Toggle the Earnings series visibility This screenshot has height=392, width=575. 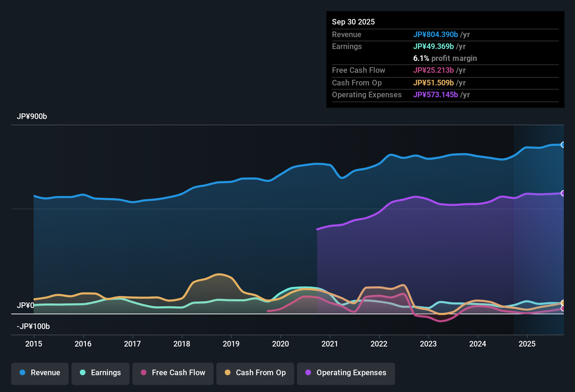(x=100, y=373)
